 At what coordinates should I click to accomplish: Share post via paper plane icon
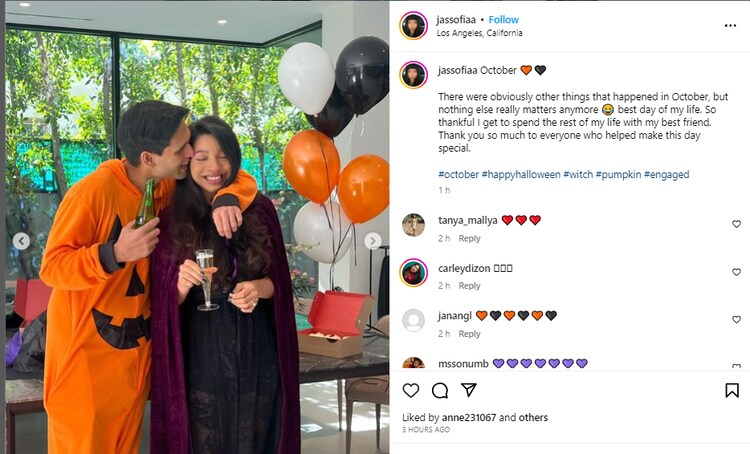coord(470,390)
